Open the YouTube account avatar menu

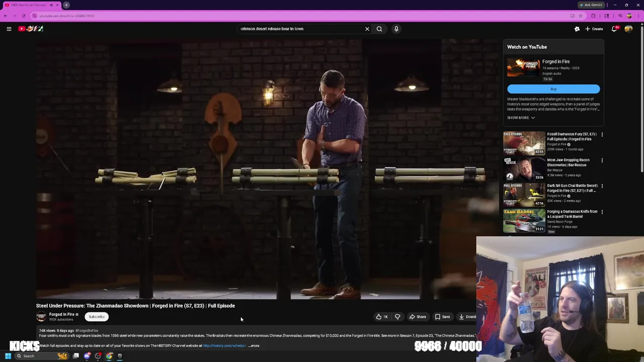point(628,29)
